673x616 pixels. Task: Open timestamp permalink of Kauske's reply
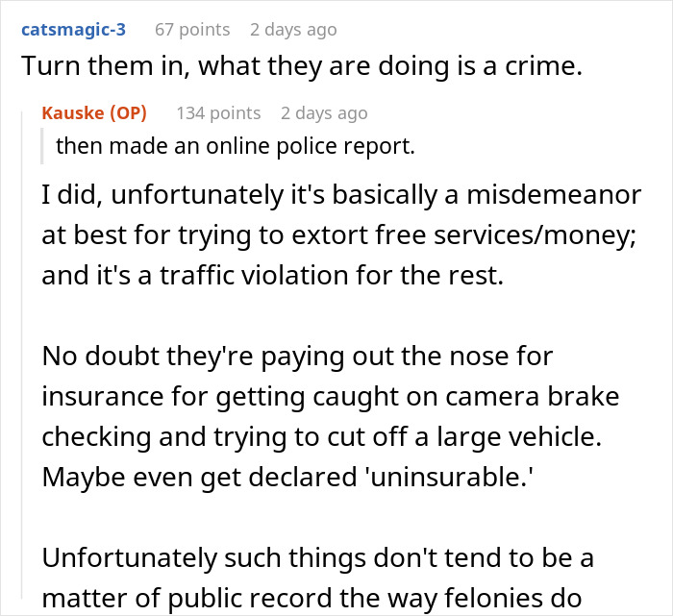324,113
